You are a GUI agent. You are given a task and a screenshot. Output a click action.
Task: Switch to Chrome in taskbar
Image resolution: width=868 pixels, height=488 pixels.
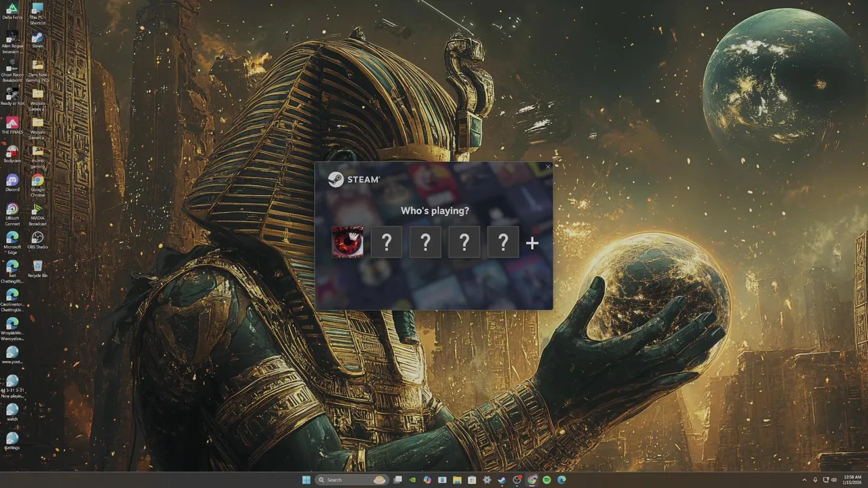coord(532,480)
